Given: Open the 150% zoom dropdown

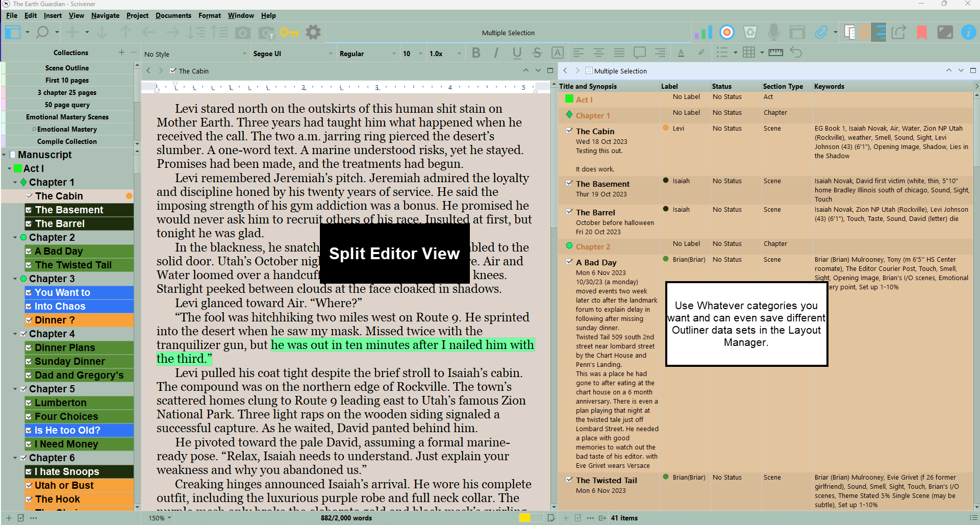Looking at the screenshot, I should [160, 518].
